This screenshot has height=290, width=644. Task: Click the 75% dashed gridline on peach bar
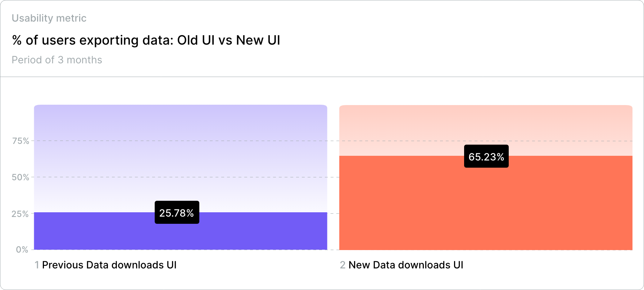tap(486, 141)
